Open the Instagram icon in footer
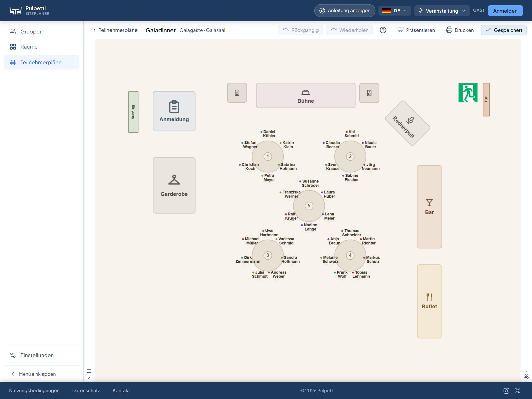The height and width of the screenshot is (399, 532). click(x=506, y=391)
